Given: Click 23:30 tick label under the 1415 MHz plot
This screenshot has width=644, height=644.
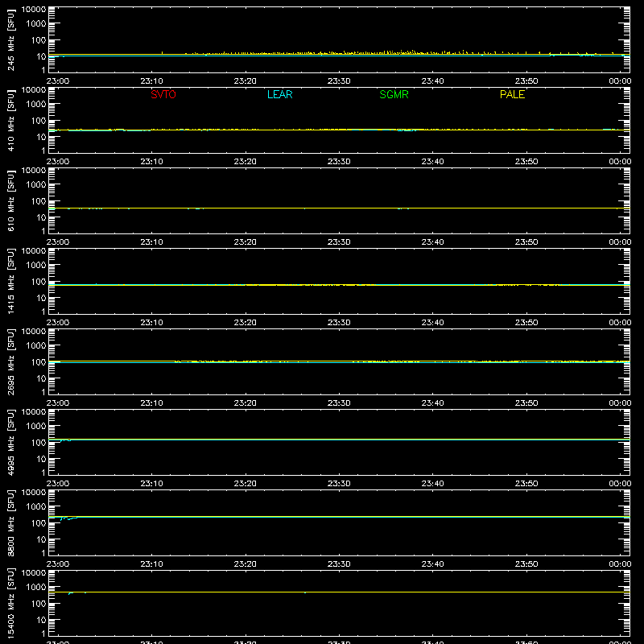Looking at the screenshot, I should (339, 323).
